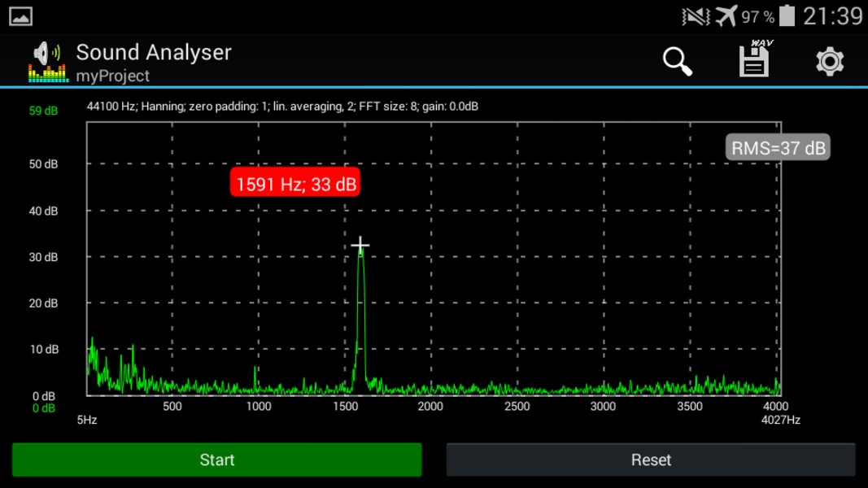Tap the green 0 dB lower limit
Viewport: 868px width, 488px height.
[x=44, y=408]
